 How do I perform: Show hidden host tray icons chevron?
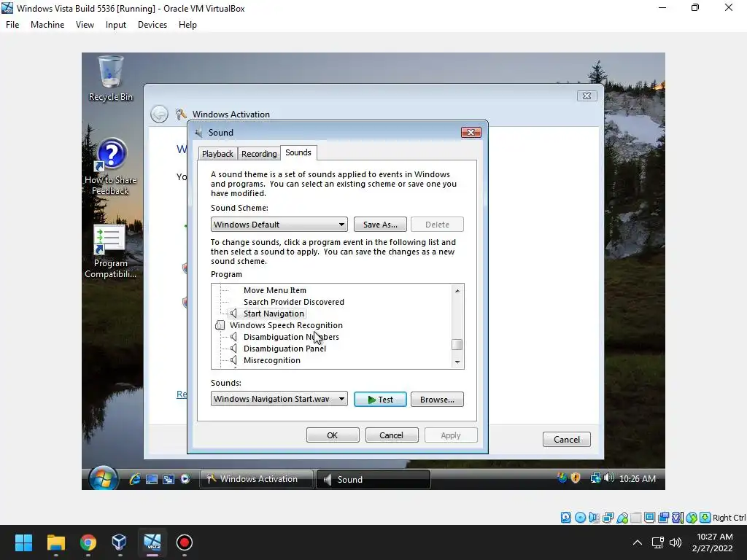tap(637, 542)
